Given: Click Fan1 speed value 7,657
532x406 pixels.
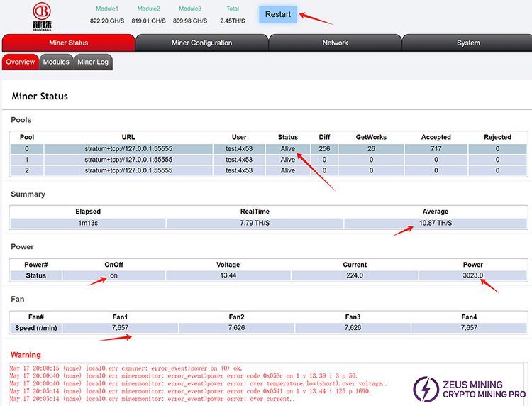Looking at the screenshot, I should point(118,328).
